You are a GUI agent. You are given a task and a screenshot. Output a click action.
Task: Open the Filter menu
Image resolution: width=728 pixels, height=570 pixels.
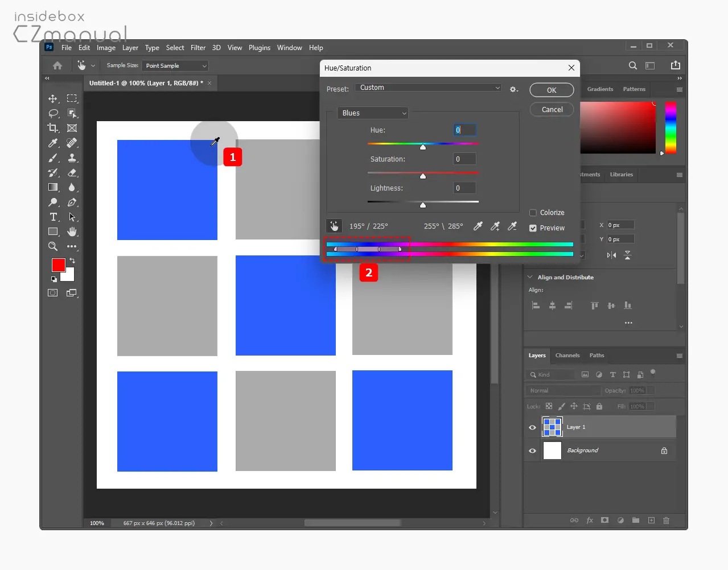tap(198, 48)
